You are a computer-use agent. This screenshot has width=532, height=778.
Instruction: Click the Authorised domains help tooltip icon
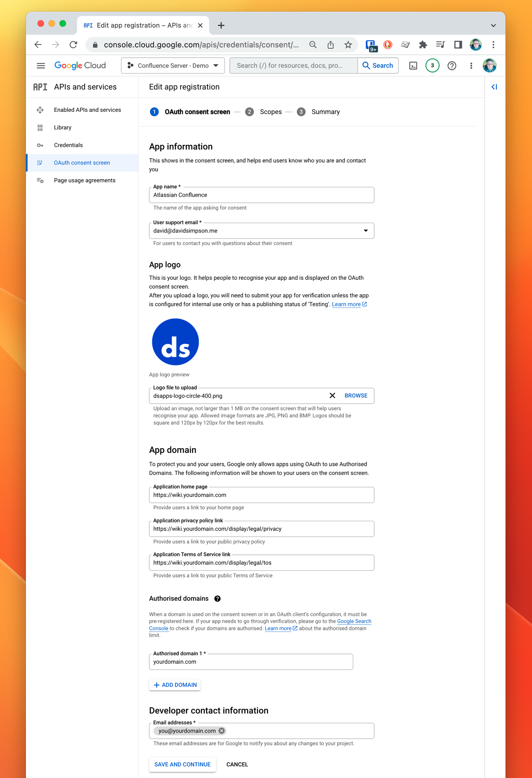click(217, 599)
